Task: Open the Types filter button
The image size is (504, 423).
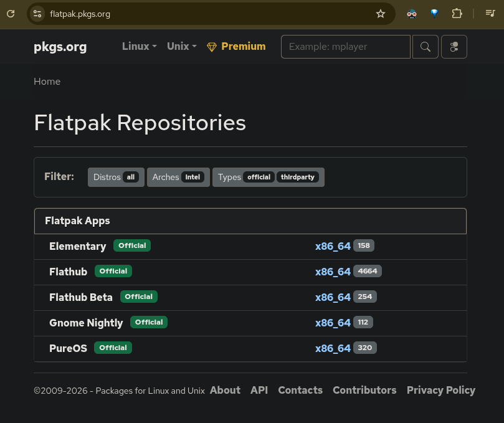Action: 269,177
